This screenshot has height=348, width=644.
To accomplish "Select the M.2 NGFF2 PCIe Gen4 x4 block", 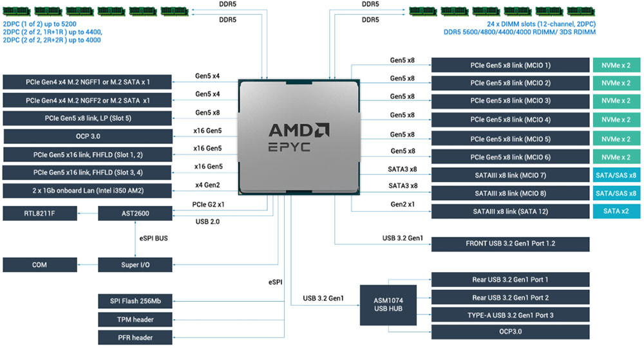I will click(x=87, y=100).
